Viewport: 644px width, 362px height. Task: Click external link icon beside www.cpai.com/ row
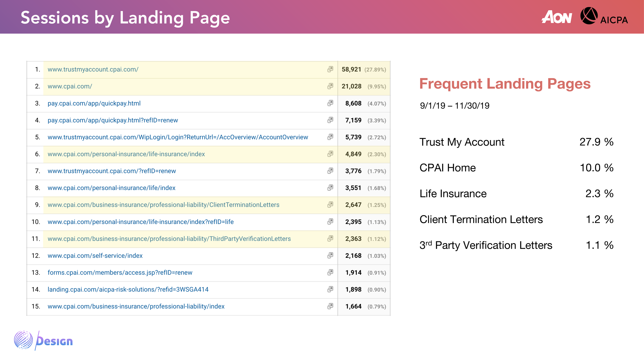tap(330, 86)
